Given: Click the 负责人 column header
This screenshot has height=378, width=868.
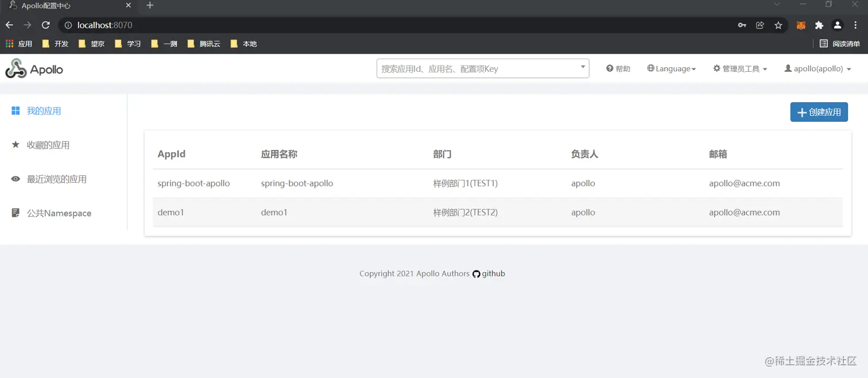Looking at the screenshot, I should [585, 154].
